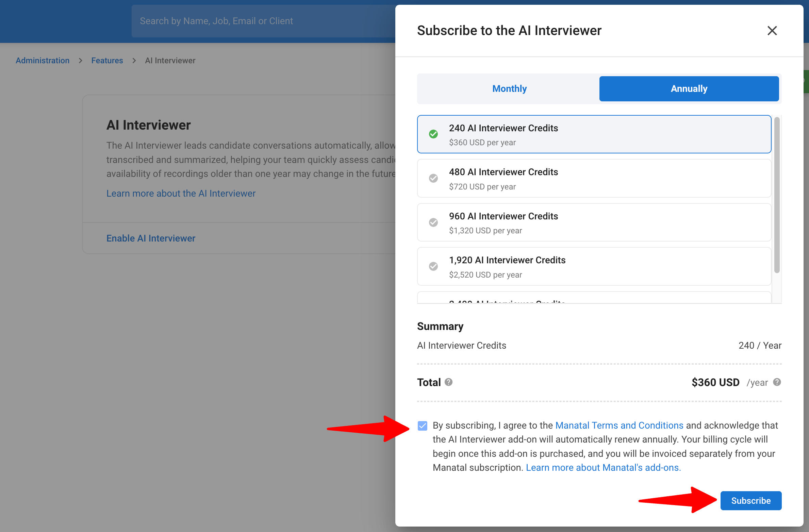Image resolution: width=809 pixels, height=532 pixels.
Task: Click the Subscribe button
Action: 751,501
